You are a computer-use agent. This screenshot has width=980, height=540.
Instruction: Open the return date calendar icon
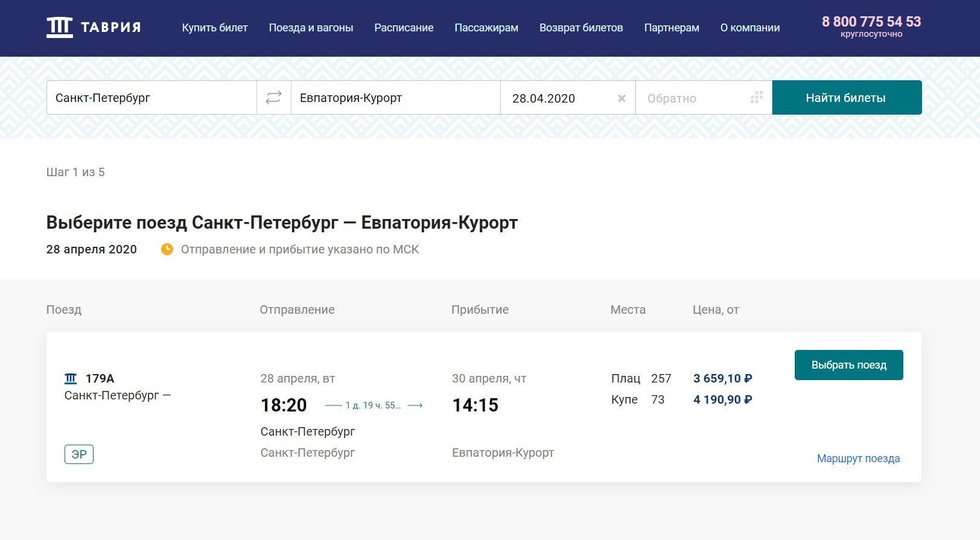pos(757,98)
